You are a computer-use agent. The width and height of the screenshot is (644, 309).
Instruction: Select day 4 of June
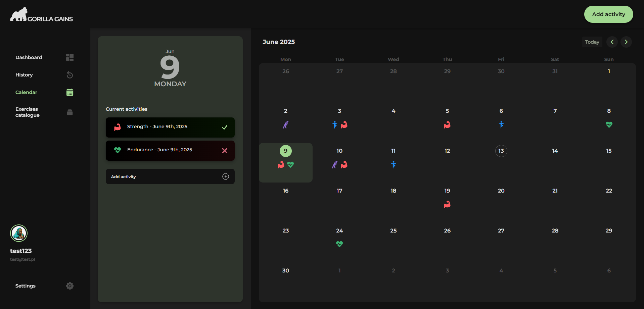tap(394, 111)
